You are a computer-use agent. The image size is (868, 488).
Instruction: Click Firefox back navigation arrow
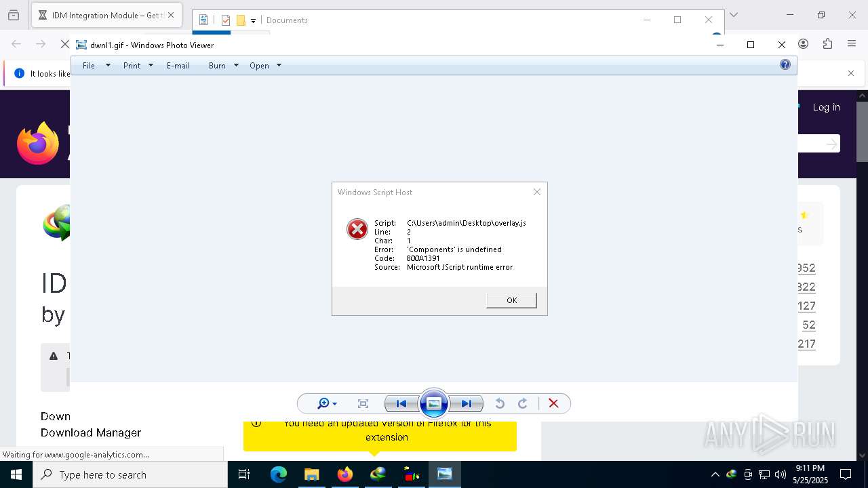tap(16, 44)
